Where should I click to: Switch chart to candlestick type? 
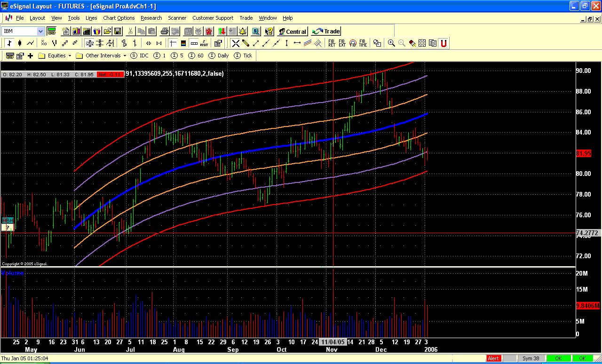pyautogui.click(x=20, y=43)
